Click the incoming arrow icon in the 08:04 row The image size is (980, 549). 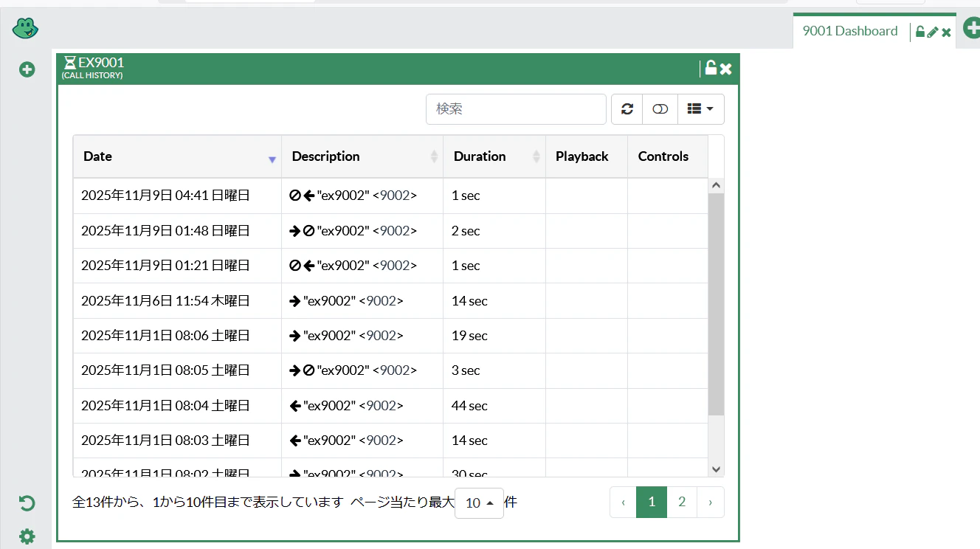pyautogui.click(x=295, y=406)
